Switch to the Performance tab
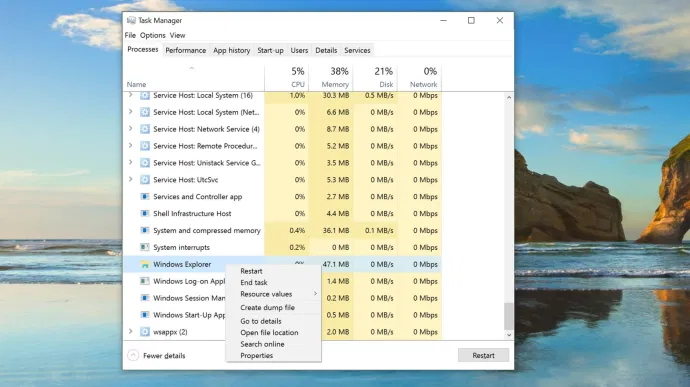Image resolution: width=690 pixels, height=387 pixels. pyautogui.click(x=186, y=50)
